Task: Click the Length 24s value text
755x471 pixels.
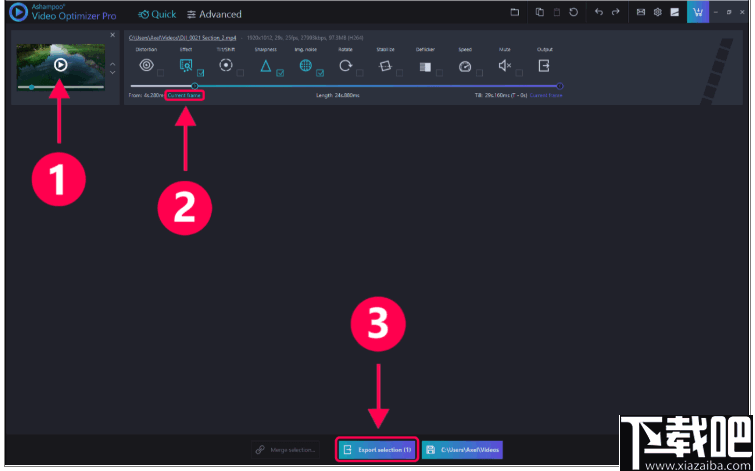Action: point(338,95)
